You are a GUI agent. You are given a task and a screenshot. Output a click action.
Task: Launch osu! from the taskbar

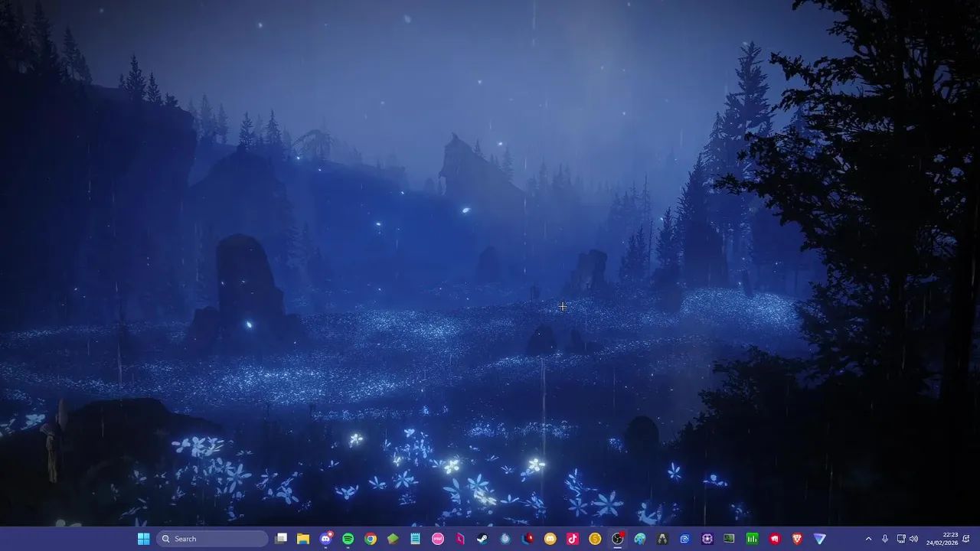(x=438, y=539)
